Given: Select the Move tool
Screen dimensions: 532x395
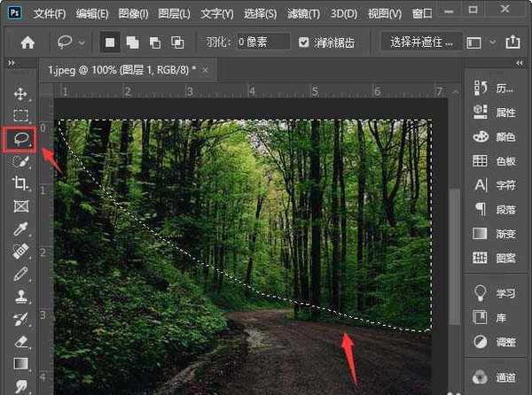Looking at the screenshot, I should 20,93.
